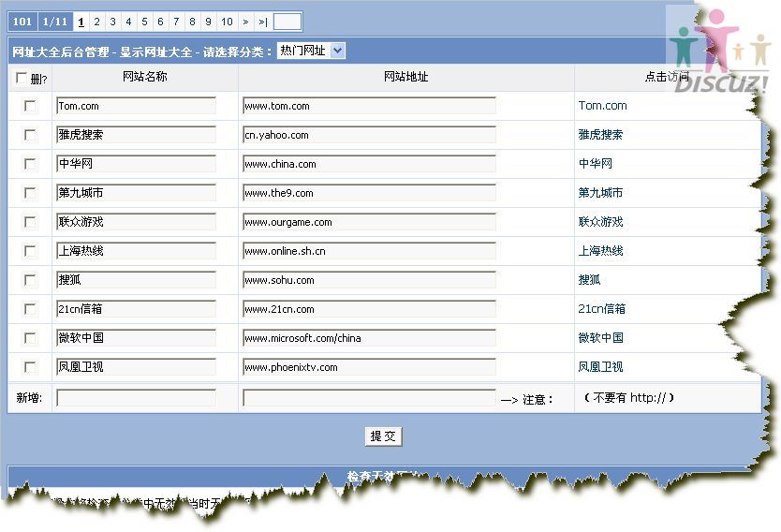The height and width of the screenshot is (532, 781).
Task: Edit the URL field www.online.sh.cn
Action: pos(369,251)
